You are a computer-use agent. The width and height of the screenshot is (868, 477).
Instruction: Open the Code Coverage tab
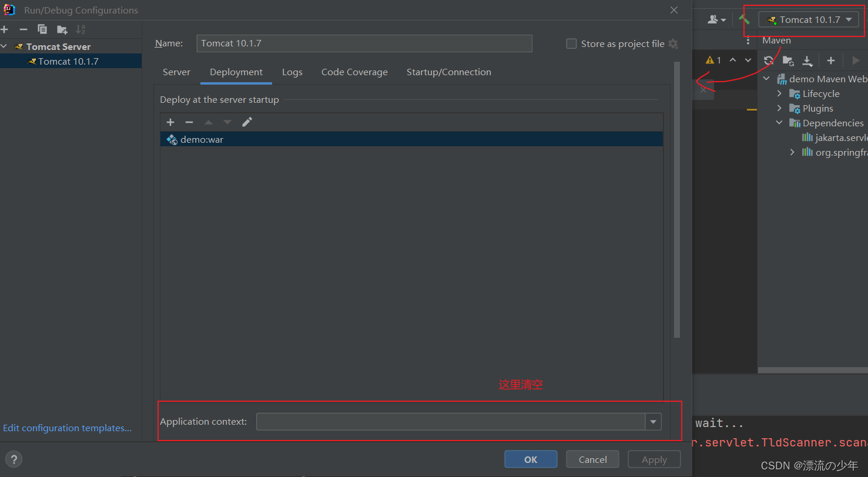[354, 72]
